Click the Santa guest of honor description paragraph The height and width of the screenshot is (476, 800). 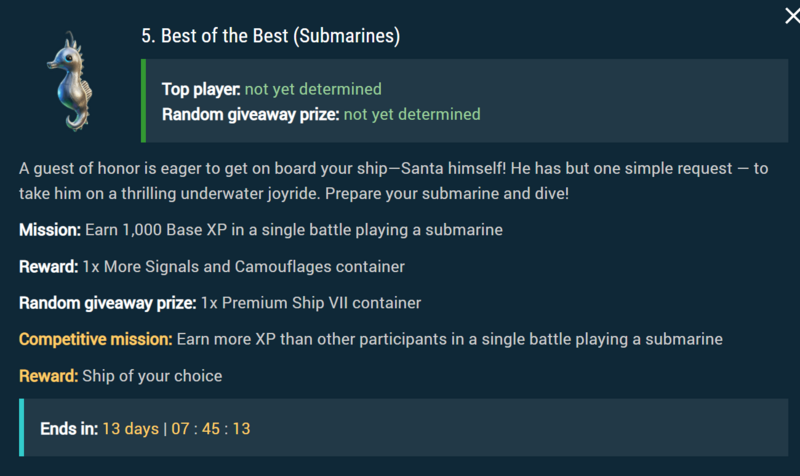click(x=393, y=180)
